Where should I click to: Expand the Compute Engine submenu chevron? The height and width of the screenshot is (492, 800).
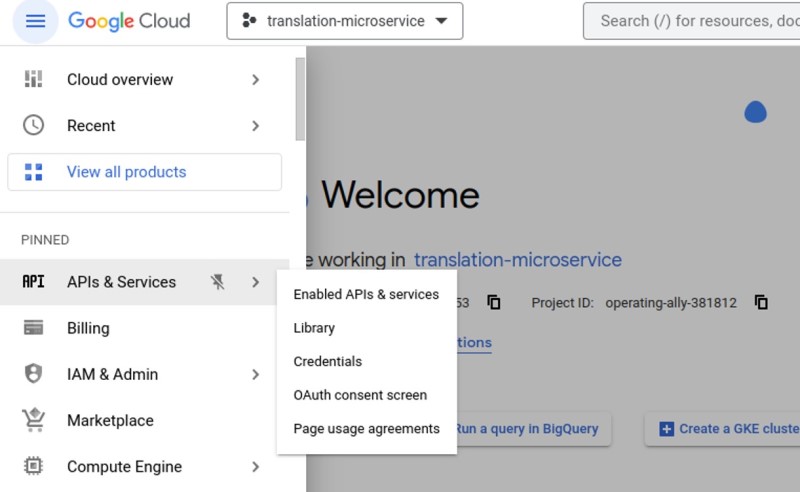(256, 466)
